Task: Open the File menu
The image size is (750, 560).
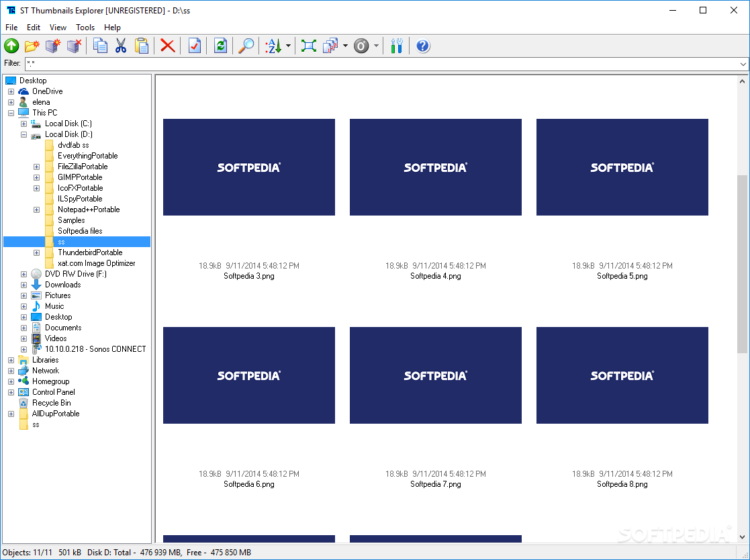Action: point(11,28)
